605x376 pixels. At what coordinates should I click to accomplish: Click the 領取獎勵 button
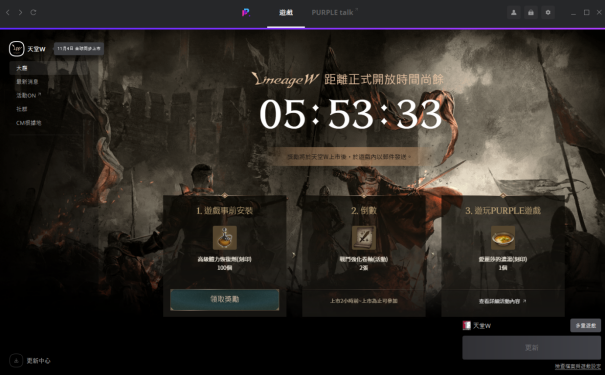coord(225,300)
